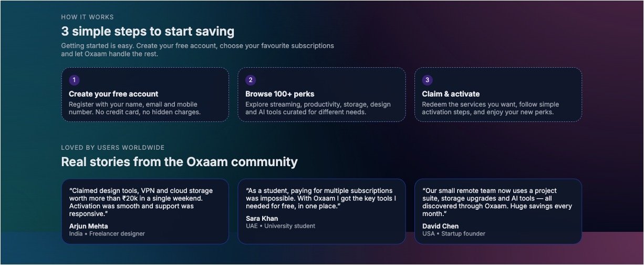Viewport: 644px width, 265px height.
Task: Click the 'Redeem the services you want' description
Action: pyautogui.click(x=490, y=108)
